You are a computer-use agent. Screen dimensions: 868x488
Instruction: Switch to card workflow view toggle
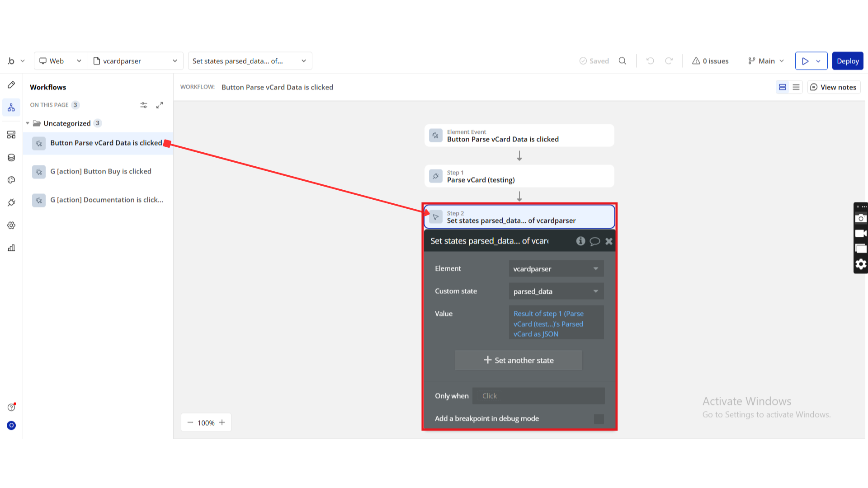[783, 87]
